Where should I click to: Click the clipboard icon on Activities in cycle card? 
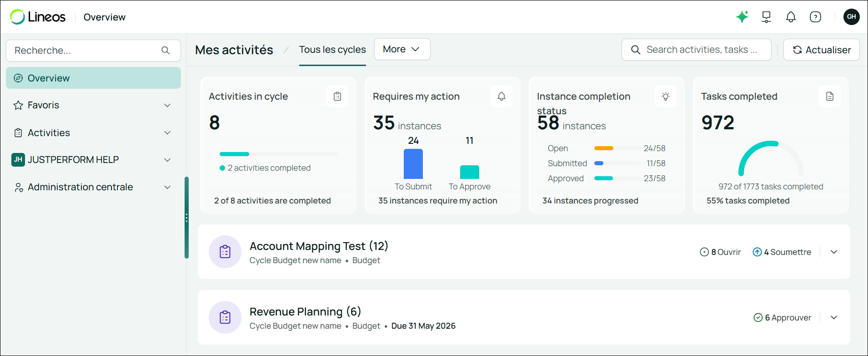point(337,96)
